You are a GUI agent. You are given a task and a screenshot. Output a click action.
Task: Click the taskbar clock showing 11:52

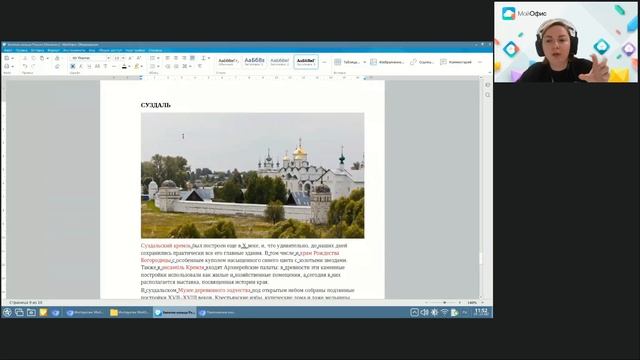tap(481, 312)
